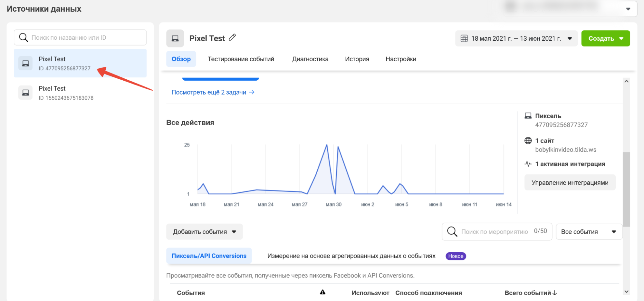Click the computer icon of pixel ID 1550243675183078
This screenshot has height=301, width=644.
coord(25,93)
